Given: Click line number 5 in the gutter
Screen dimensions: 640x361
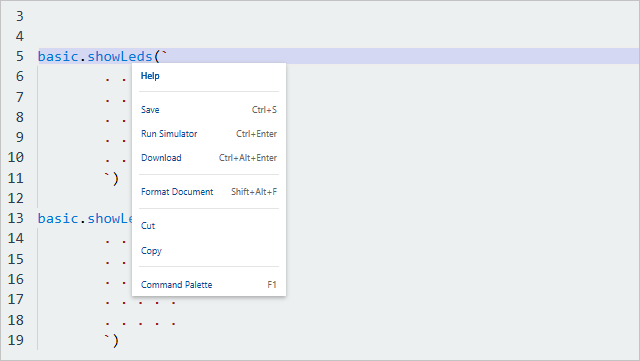Looking at the screenshot, I should (20, 56).
